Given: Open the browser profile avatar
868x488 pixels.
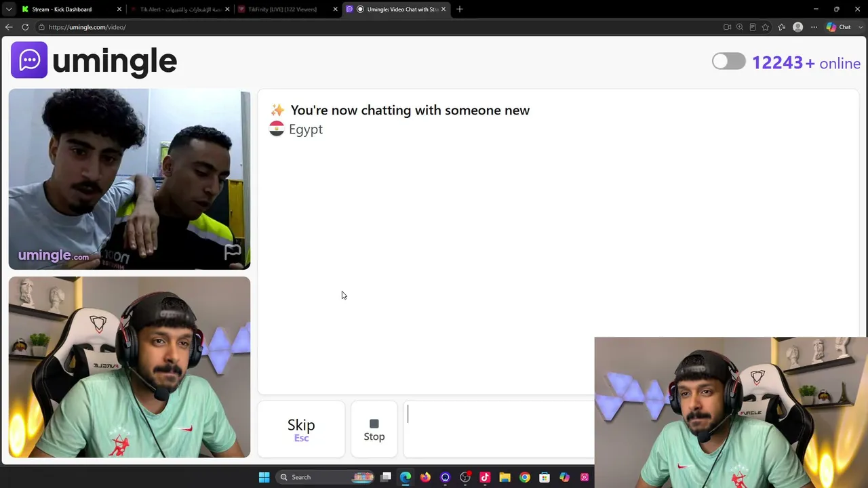Looking at the screenshot, I should click(797, 27).
